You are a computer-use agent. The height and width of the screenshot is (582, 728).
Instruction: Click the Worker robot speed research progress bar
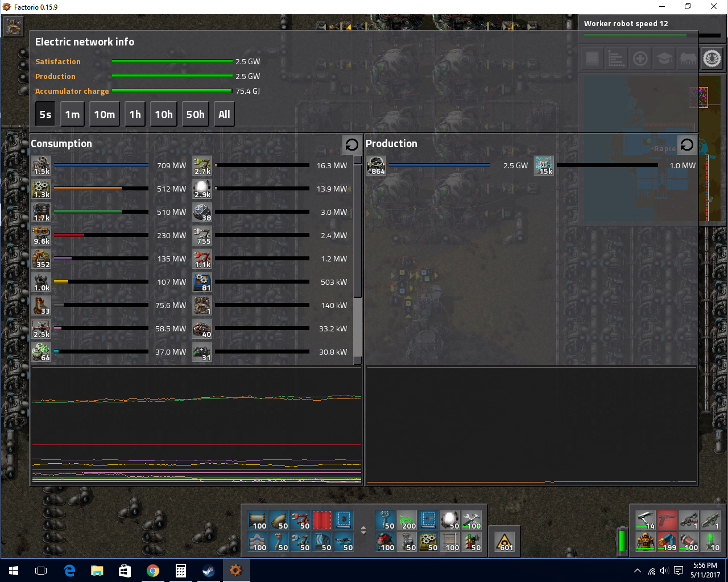[637, 35]
